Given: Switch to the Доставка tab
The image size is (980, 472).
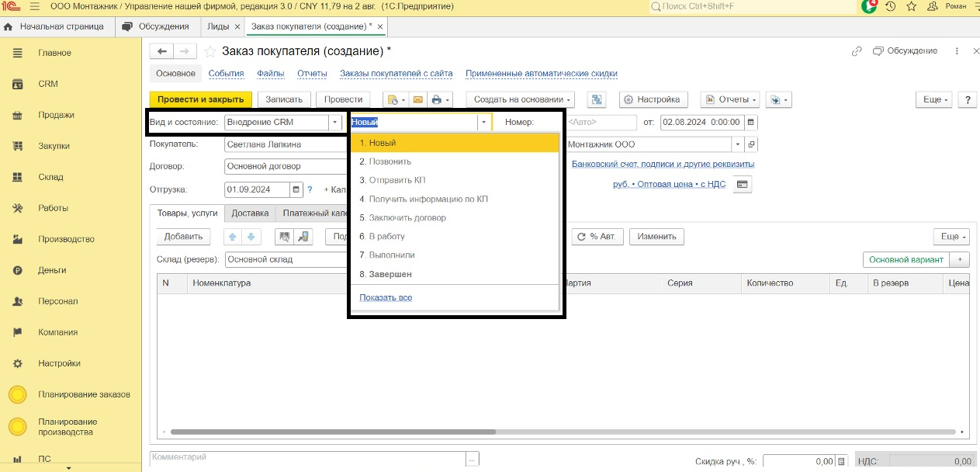Looking at the screenshot, I should coord(250,213).
